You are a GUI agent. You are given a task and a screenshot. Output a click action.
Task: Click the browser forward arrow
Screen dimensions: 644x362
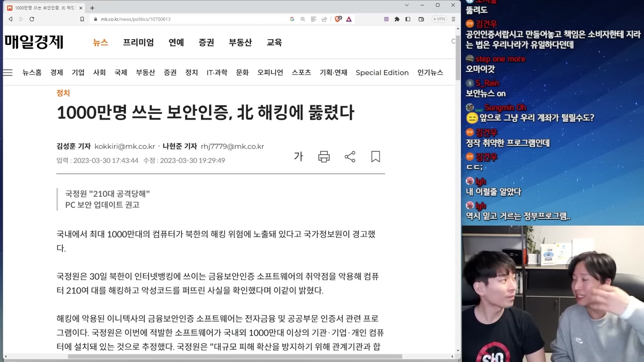(x=21, y=19)
